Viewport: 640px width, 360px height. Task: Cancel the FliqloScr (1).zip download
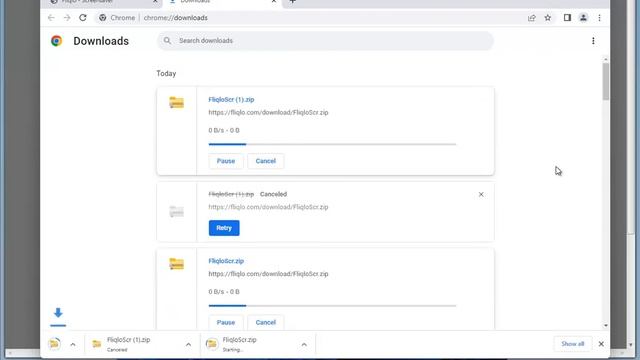point(266,161)
